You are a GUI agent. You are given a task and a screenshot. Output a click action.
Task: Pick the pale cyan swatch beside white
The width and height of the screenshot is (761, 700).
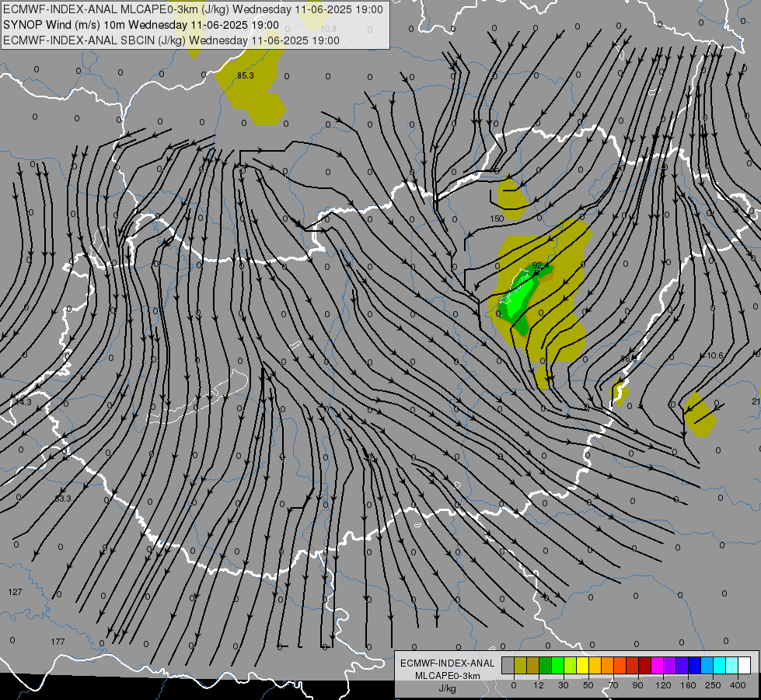click(x=732, y=666)
